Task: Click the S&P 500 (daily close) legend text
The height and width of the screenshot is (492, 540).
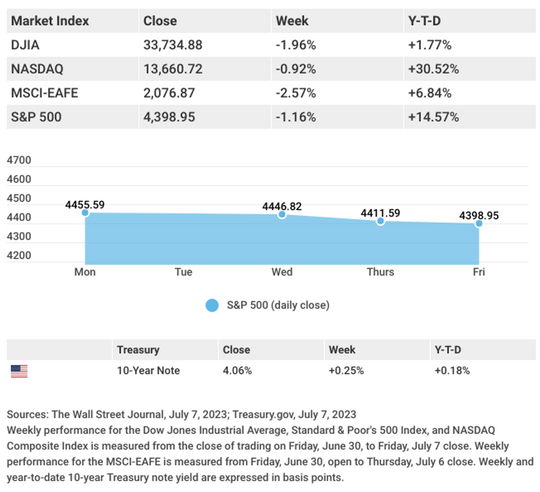Action: click(278, 305)
